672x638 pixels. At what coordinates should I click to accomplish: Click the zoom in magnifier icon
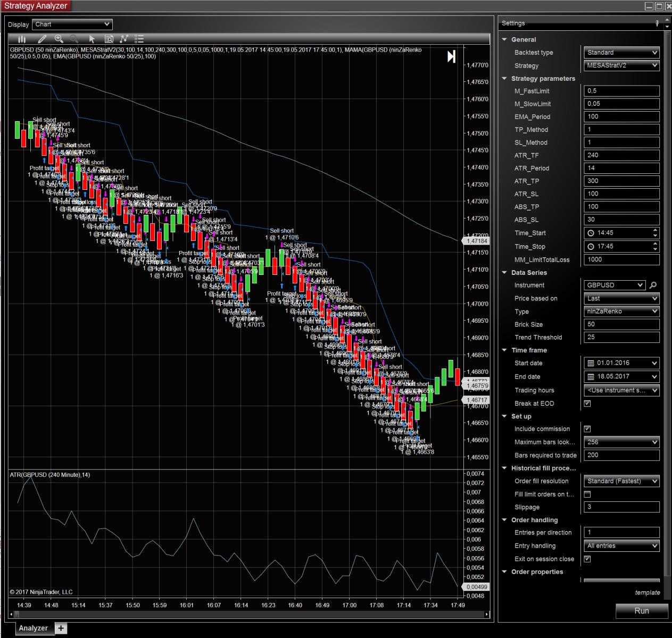pyautogui.click(x=59, y=39)
